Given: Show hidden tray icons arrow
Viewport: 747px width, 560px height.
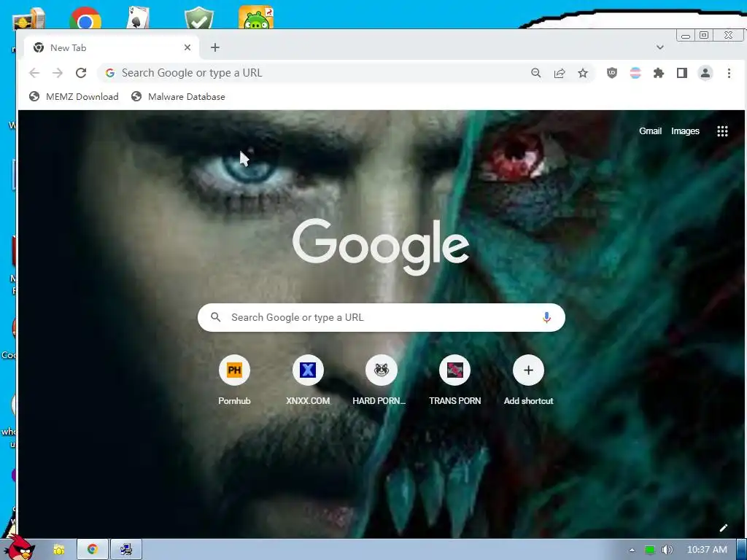Looking at the screenshot, I should coord(632,550).
